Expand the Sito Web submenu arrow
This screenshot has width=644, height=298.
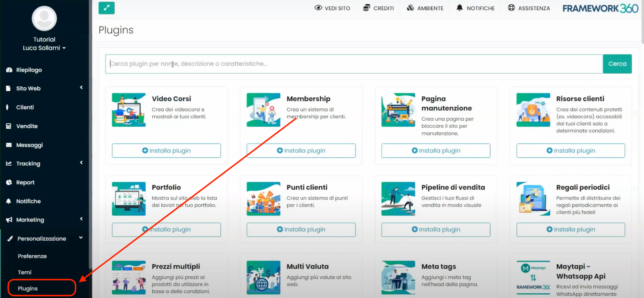[x=81, y=88]
